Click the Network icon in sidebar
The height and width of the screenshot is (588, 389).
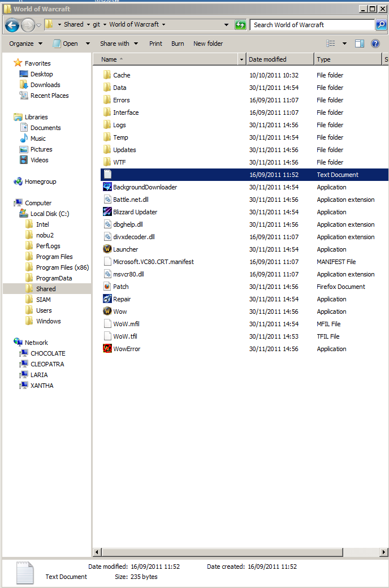tap(18, 342)
